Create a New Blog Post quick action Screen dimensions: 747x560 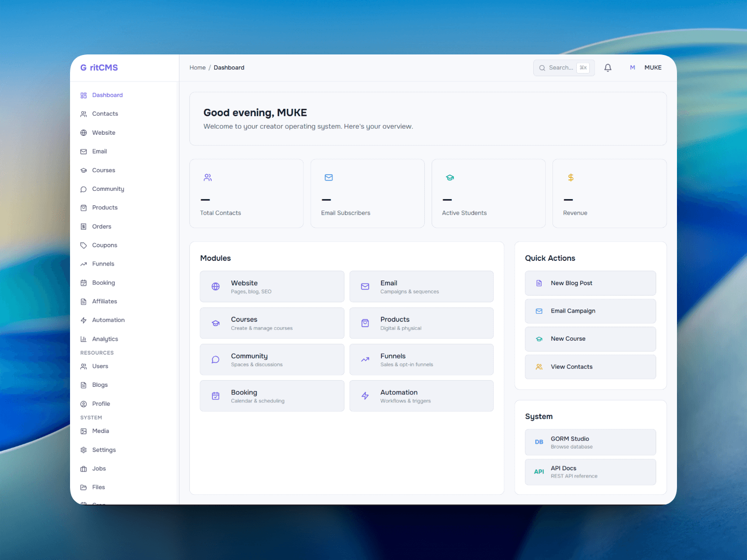click(x=590, y=284)
